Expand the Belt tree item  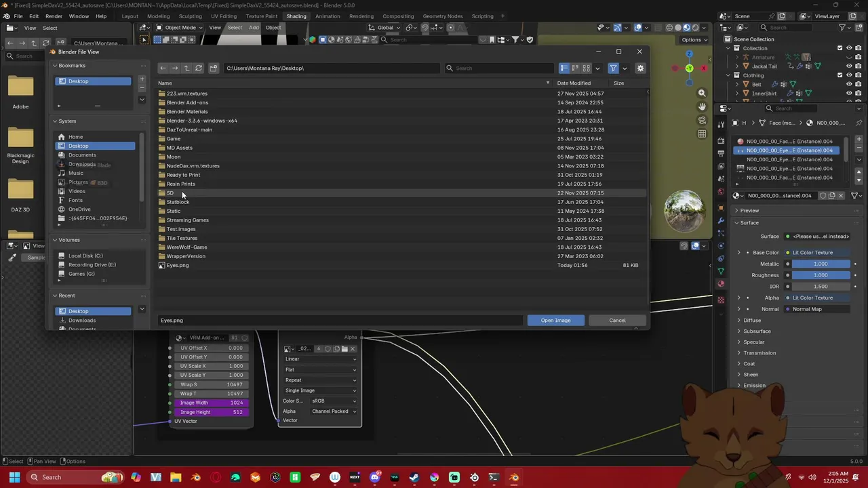click(737, 85)
